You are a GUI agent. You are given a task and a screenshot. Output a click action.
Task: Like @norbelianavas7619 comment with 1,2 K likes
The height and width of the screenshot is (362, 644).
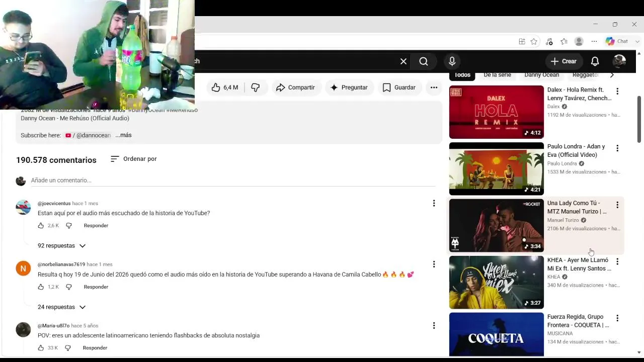41,287
